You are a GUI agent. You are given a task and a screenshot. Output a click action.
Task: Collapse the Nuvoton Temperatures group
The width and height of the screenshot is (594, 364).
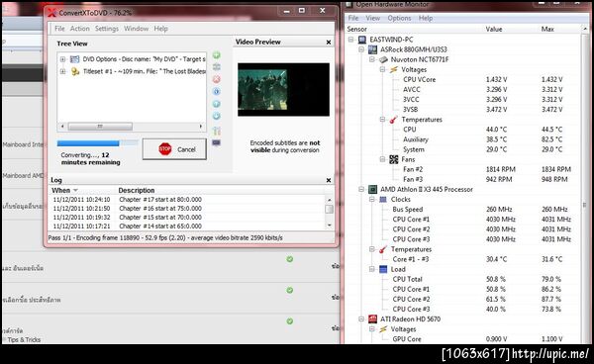pyautogui.click(x=382, y=120)
